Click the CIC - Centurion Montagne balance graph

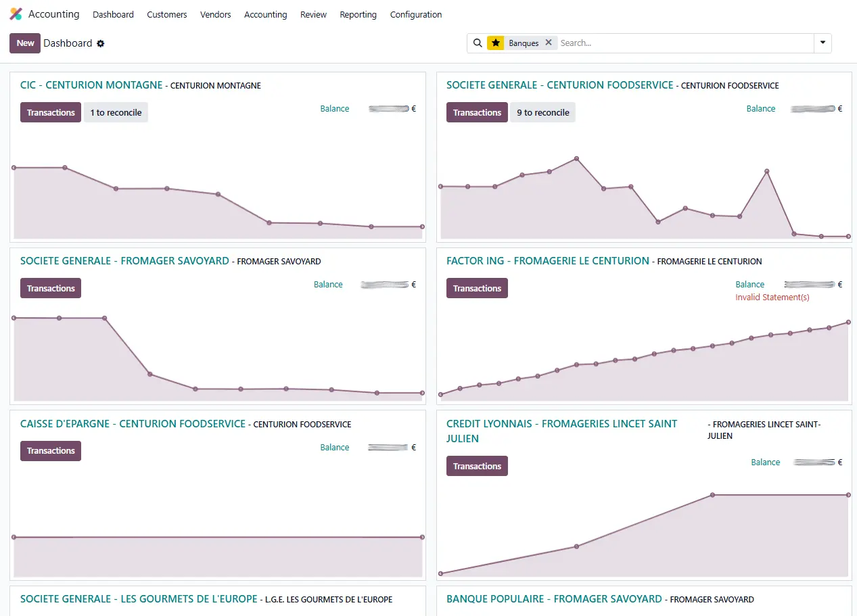point(218,202)
